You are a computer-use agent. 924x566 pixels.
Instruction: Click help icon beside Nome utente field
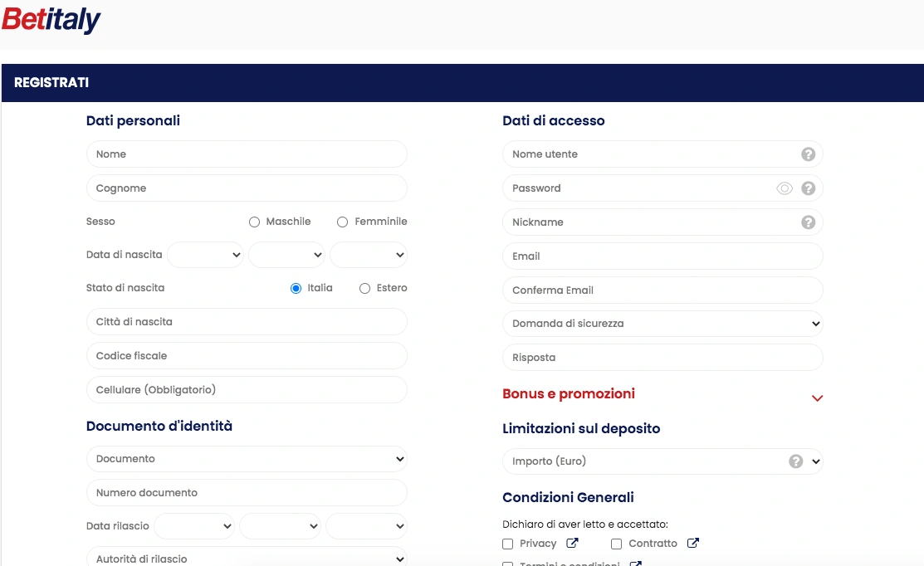click(808, 154)
